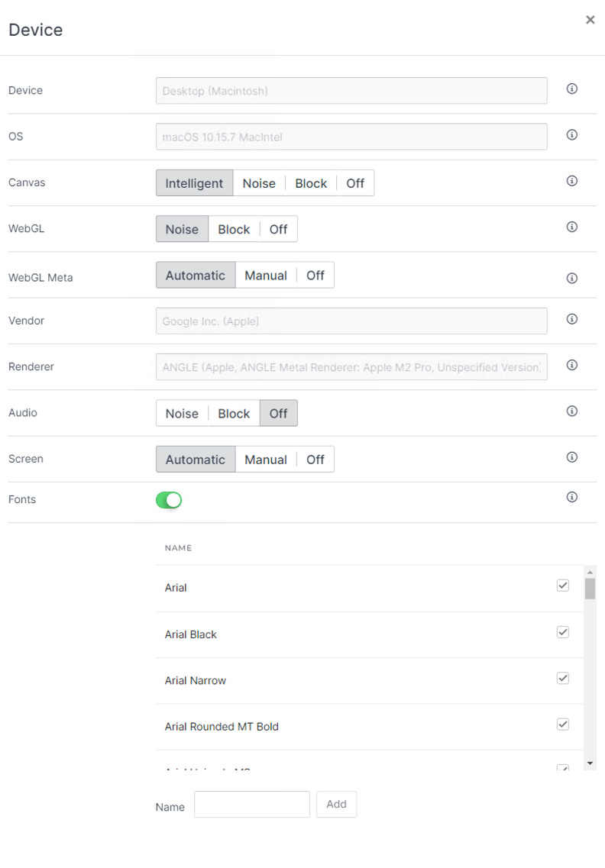Set Canvas to Intelligent

(195, 183)
